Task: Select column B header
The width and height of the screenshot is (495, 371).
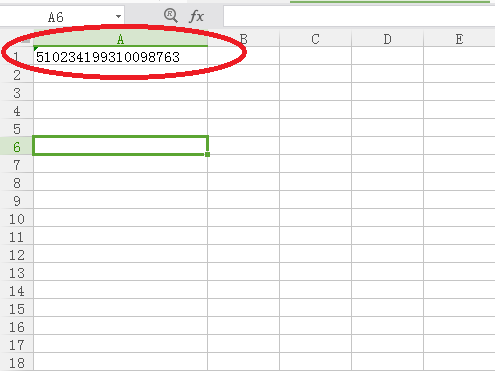Action: (243, 39)
